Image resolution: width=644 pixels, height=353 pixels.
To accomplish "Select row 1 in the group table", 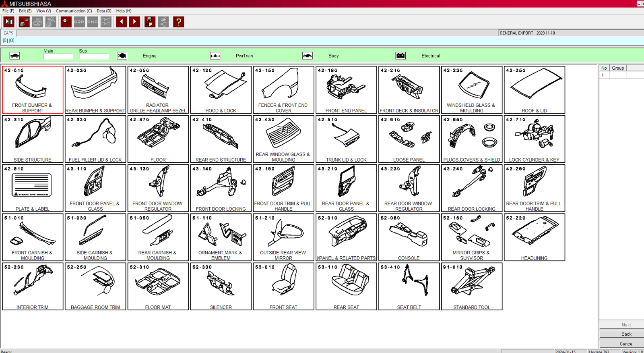I will point(621,75).
